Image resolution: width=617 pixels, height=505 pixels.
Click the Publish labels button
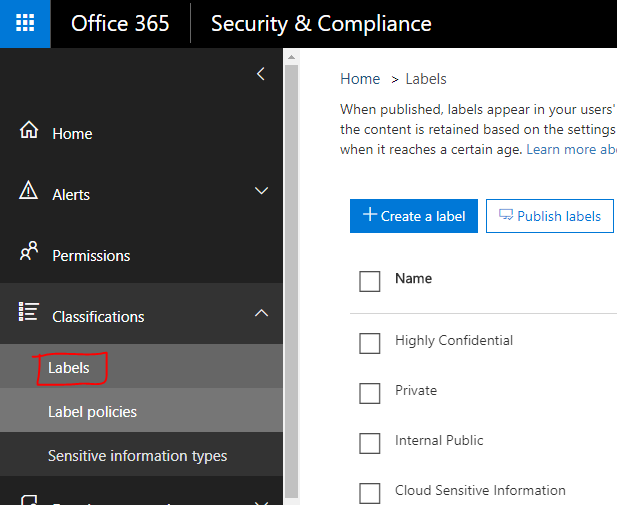(x=550, y=216)
